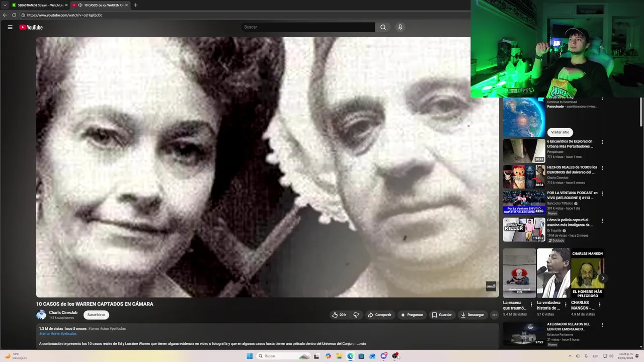Open Compartir share dialog

click(x=379, y=315)
